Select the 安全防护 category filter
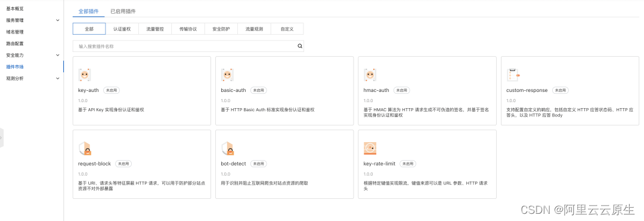 tap(221, 29)
